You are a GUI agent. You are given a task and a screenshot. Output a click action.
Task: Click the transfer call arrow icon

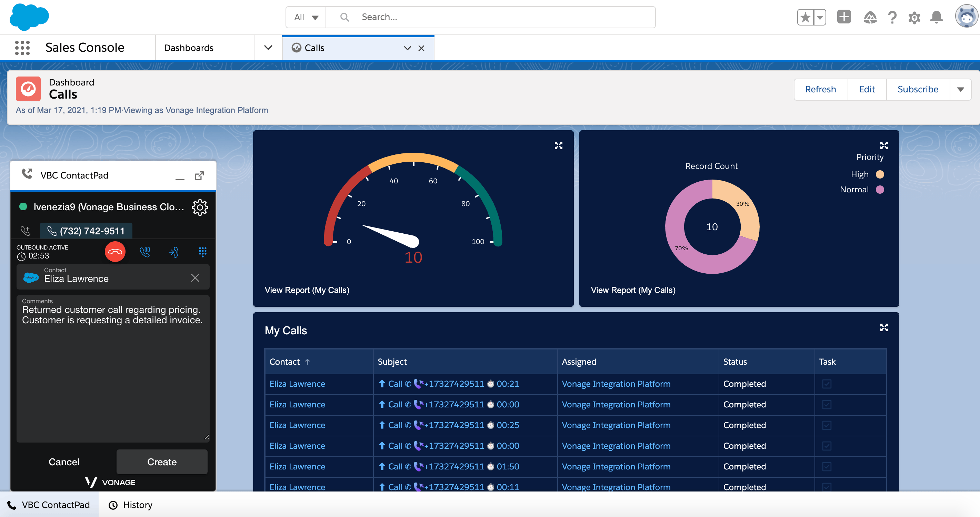pyautogui.click(x=173, y=251)
